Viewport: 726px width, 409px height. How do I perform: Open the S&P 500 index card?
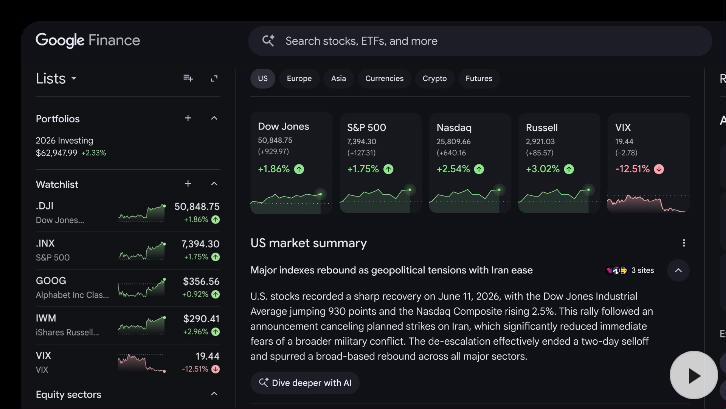coord(380,163)
